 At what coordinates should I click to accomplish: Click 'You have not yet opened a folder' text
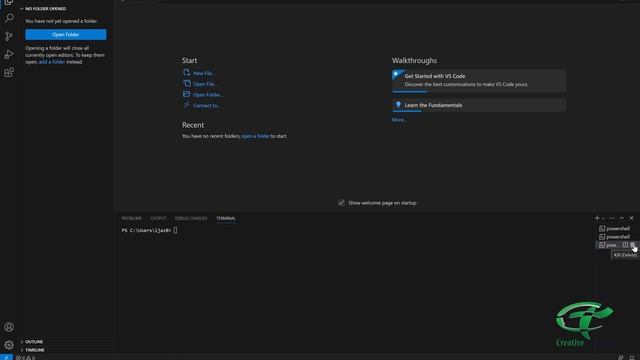61,21
